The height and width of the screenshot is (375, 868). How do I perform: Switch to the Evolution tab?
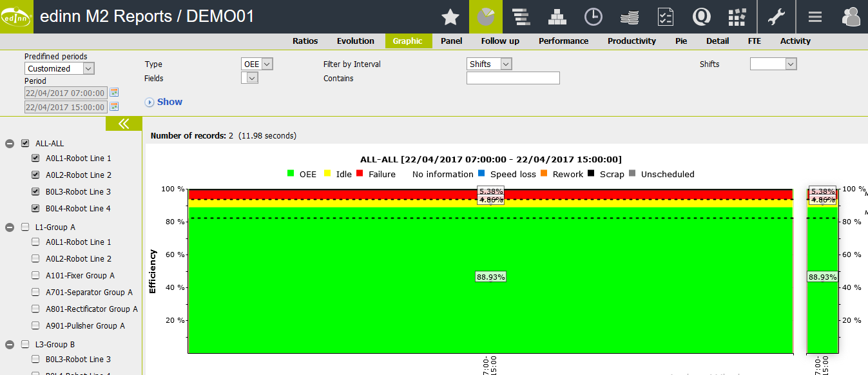pyautogui.click(x=356, y=41)
